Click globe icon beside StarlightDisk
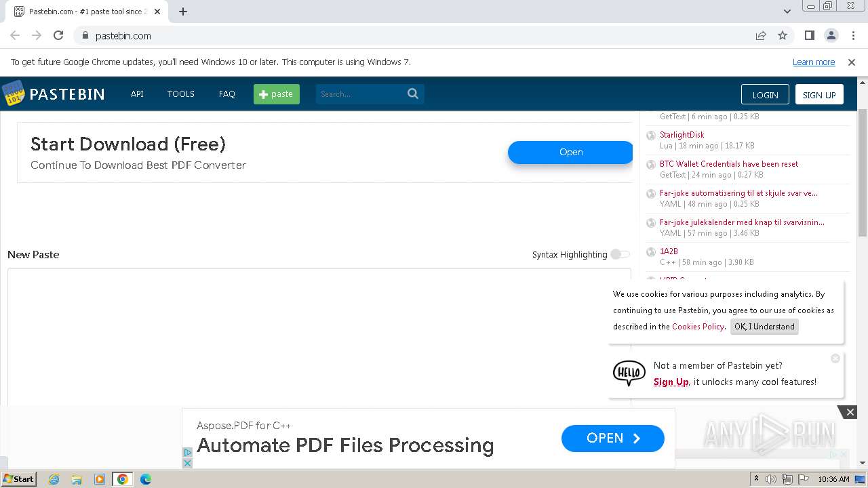The height and width of the screenshot is (488, 868). tap(651, 136)
